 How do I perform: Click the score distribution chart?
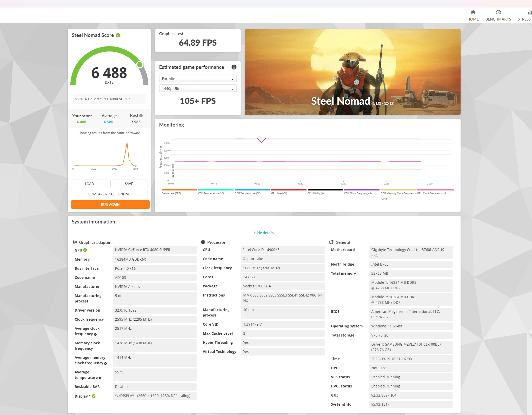point(109,155)
